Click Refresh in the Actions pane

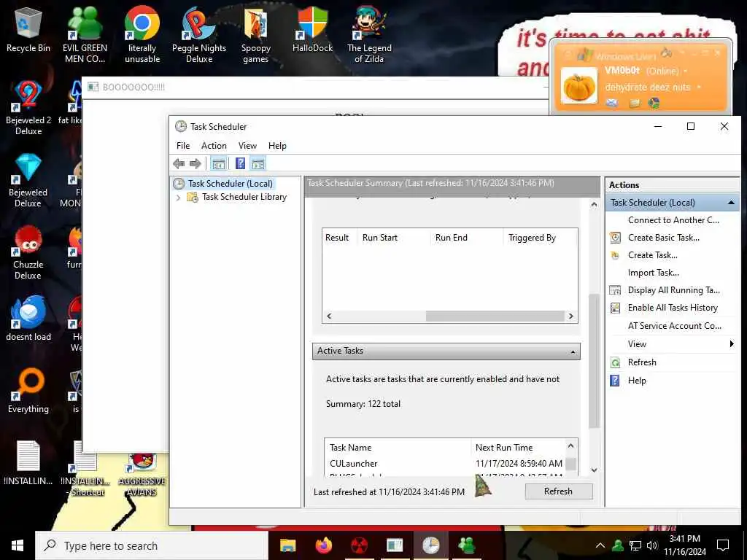click(x=642, y=362)
